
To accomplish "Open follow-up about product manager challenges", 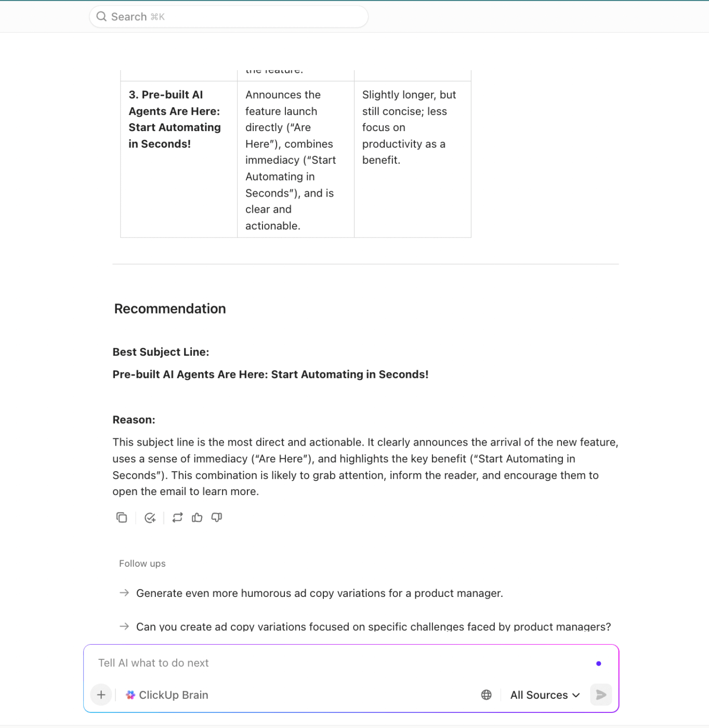I will tap(373, 627).
